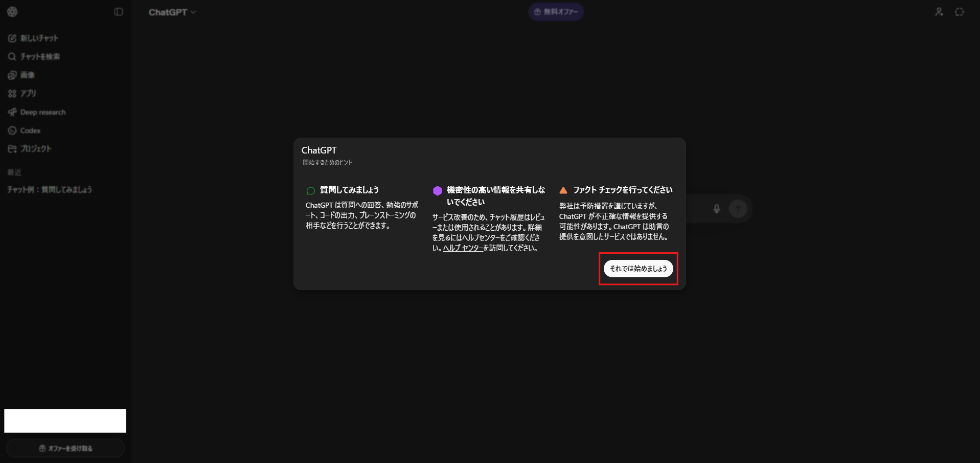Click the それでは始めましょう button
The height and width of the screenshot is (463, 980).
[638, 269]
